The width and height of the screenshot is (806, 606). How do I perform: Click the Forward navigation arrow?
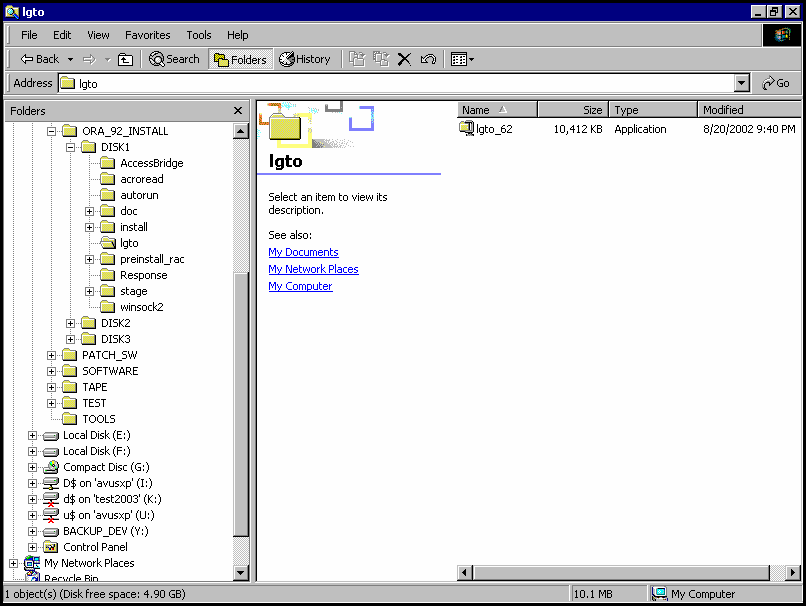pos(89,60)
